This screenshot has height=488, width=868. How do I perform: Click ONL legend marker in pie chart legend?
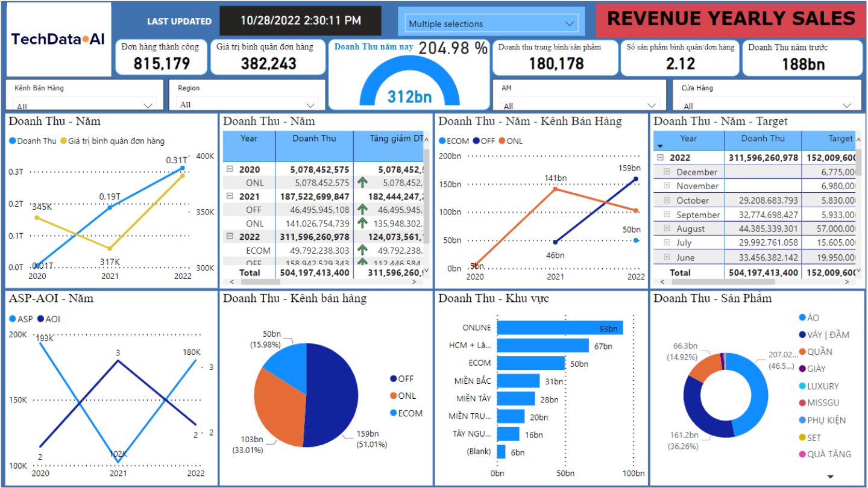tap(394, 396)
